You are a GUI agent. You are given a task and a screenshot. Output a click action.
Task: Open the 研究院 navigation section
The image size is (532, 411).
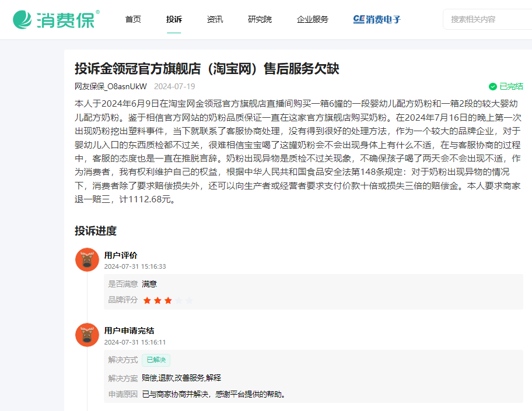(259, 19)
